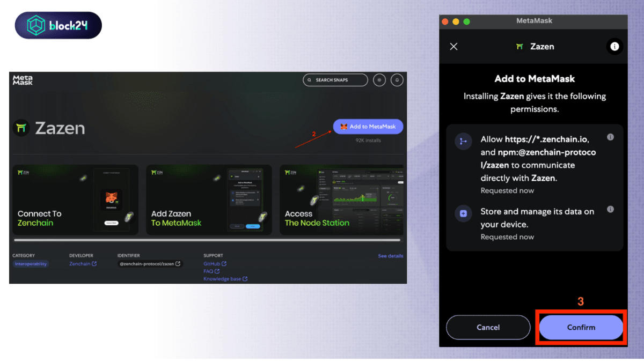Focus the Search Snaps field
This screenshot has width=644, height=362.
[x=335, y=80]
